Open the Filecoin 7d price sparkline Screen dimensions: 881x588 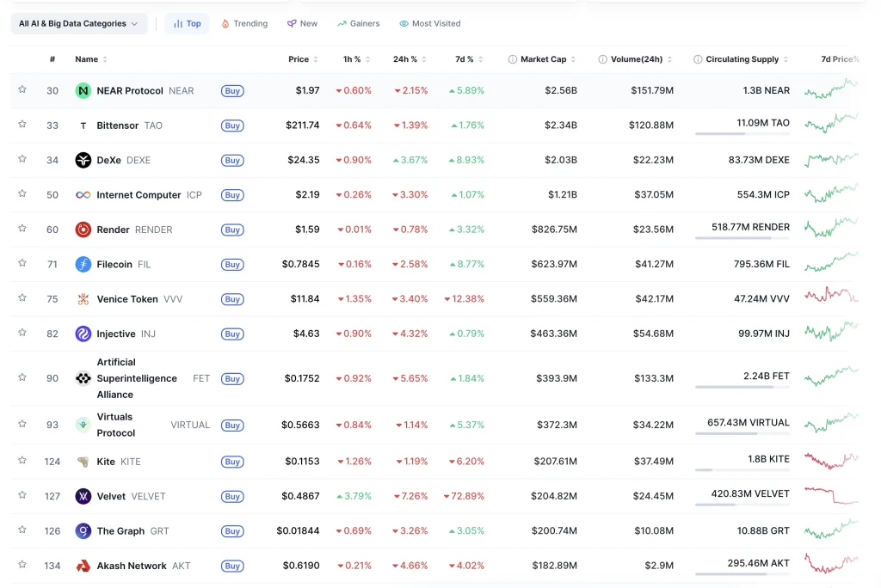tap(831, 262)
